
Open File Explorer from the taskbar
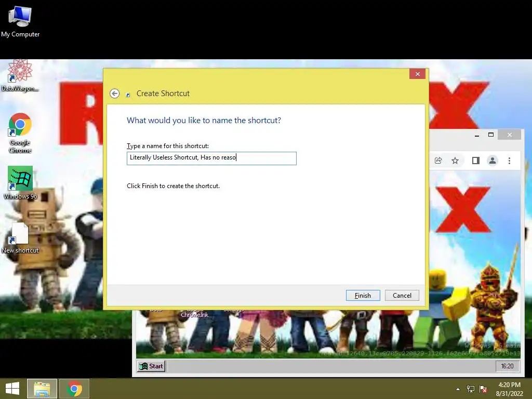coord(42,389)
